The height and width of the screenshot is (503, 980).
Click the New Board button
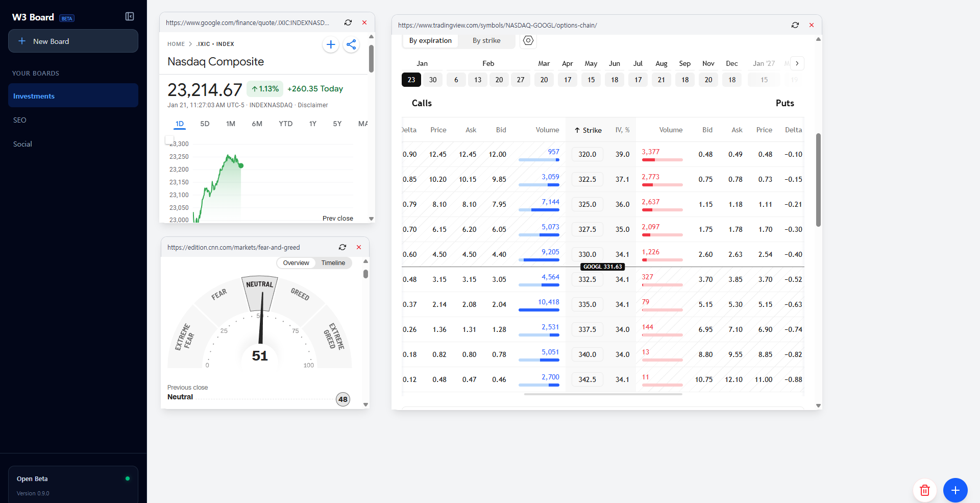coord(73,41)
